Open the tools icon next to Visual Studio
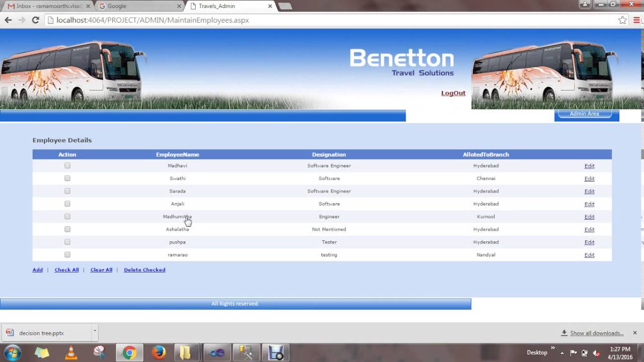644x362 pixels. 246,353
